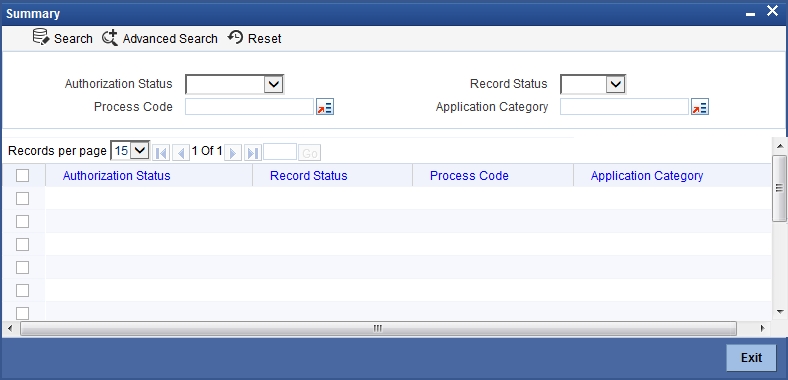Sort by Record Status column header
The height and width of the screenshot is (380, 788).
point(309,175)
